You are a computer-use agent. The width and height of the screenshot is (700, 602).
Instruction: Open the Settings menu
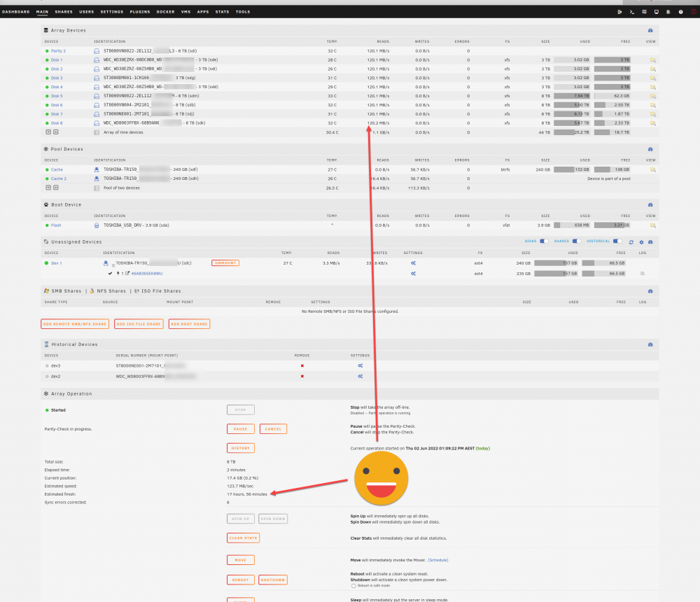[112, 12]
